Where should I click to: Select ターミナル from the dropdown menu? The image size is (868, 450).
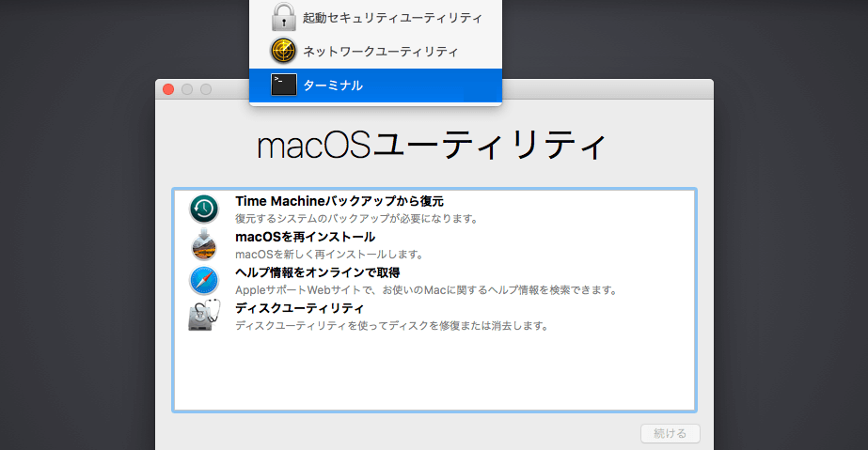333,85
